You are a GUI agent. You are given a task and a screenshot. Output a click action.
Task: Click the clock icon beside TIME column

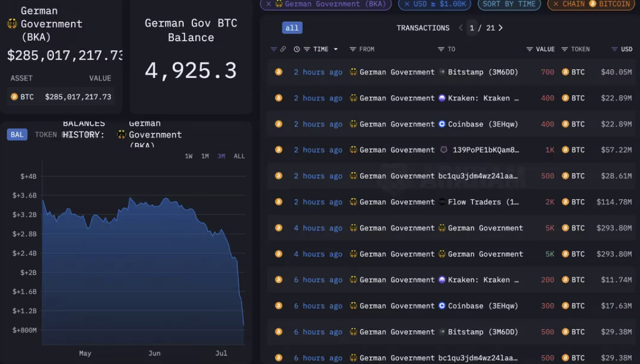tap(297, 49)
